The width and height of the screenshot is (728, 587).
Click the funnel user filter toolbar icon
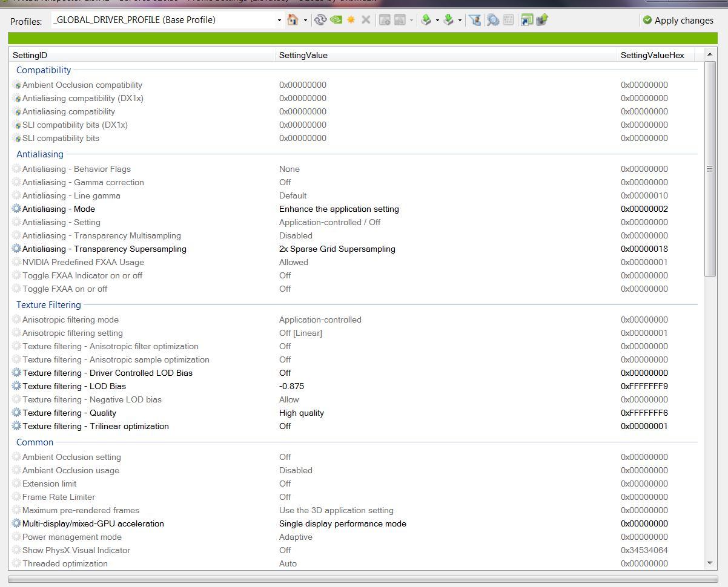475,20
